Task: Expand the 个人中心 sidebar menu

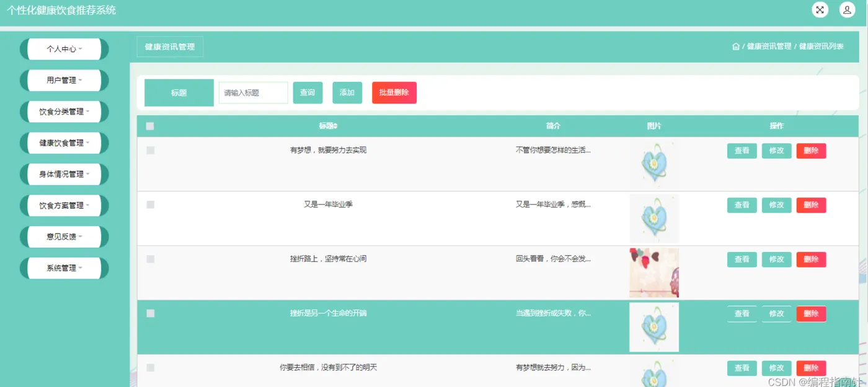Action: [64, 49]
